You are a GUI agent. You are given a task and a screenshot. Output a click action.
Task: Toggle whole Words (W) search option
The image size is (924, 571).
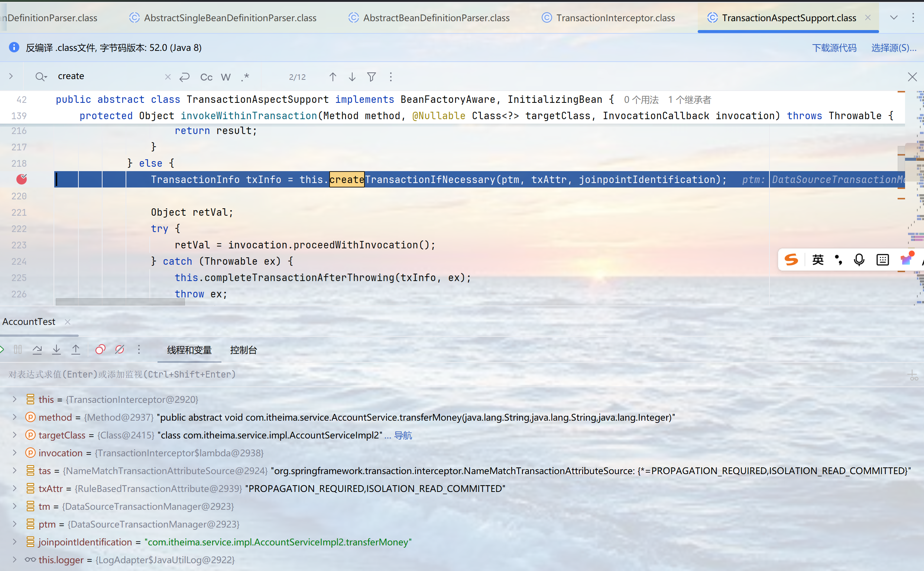click(226, 77)
